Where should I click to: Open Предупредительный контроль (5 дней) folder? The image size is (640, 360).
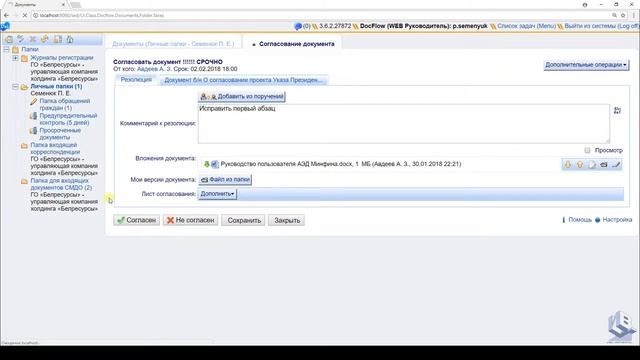coord(68,119)
